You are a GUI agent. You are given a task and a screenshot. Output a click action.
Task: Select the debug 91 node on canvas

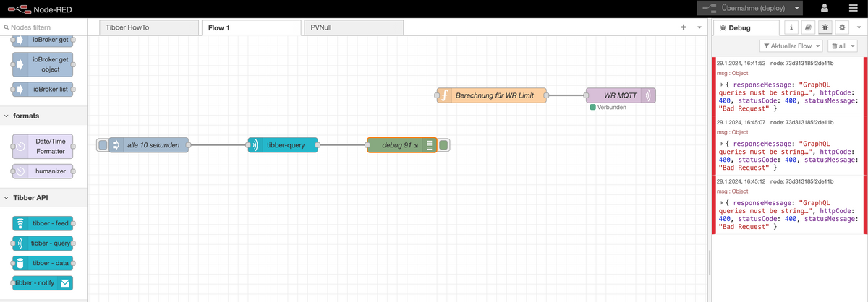401,145
